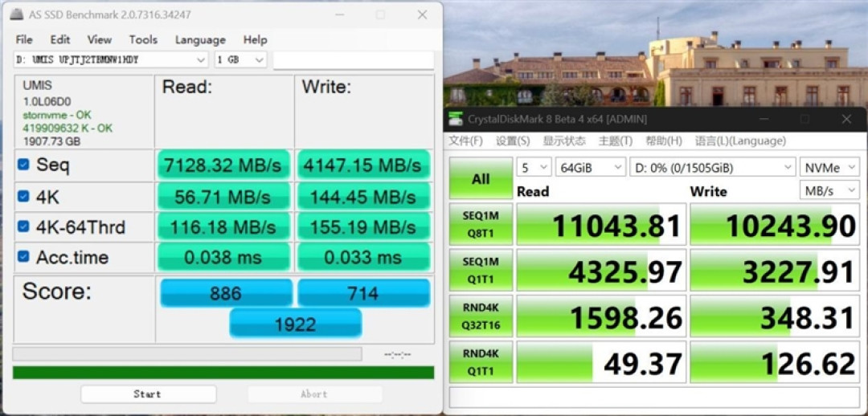Open the 帮助(H) menu in CrystalDiskMark
868x416 pixels.
pyautogui.click(x=664, y=141)
